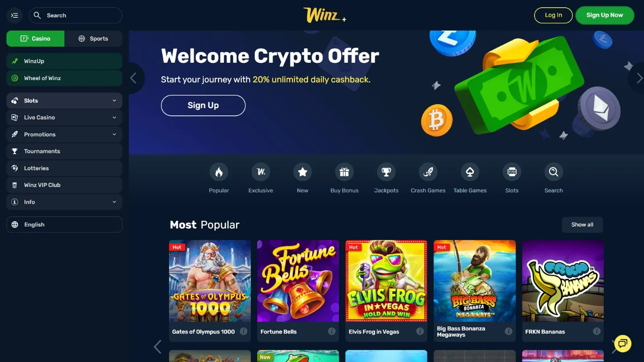Select the Table Games spade icon

coord(470,172)
